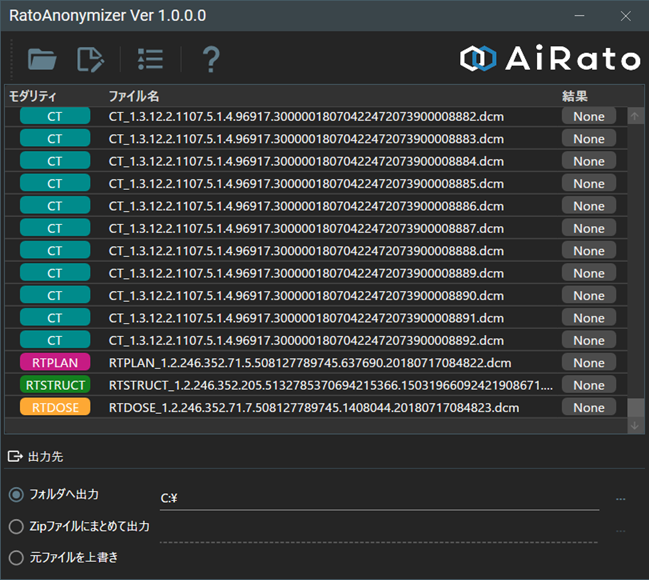Select the RTDOSE modality badge
Image resolution: width=649 pixels, height=580 pixels.
55,407
